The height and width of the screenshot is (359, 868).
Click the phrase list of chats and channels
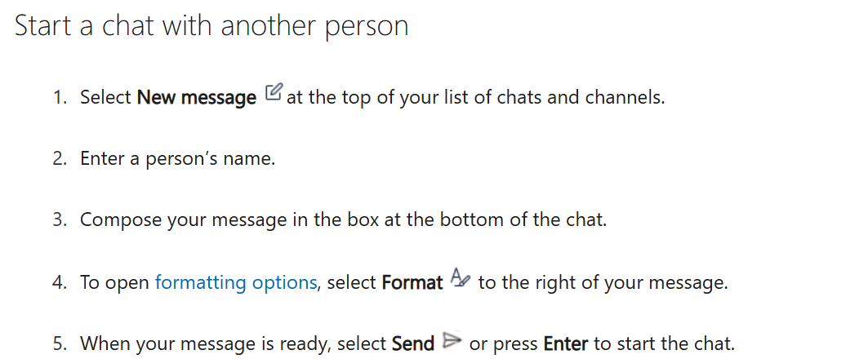pyautogui.click(x=556, y=98)
